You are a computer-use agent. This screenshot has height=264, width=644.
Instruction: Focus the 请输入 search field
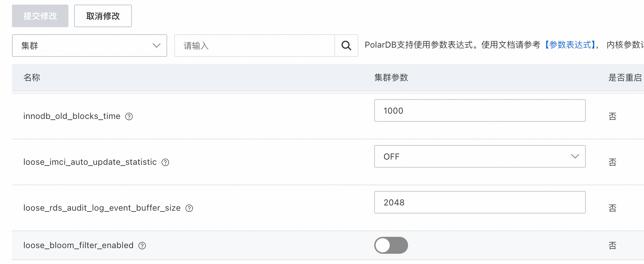click(x=254, y=46)
